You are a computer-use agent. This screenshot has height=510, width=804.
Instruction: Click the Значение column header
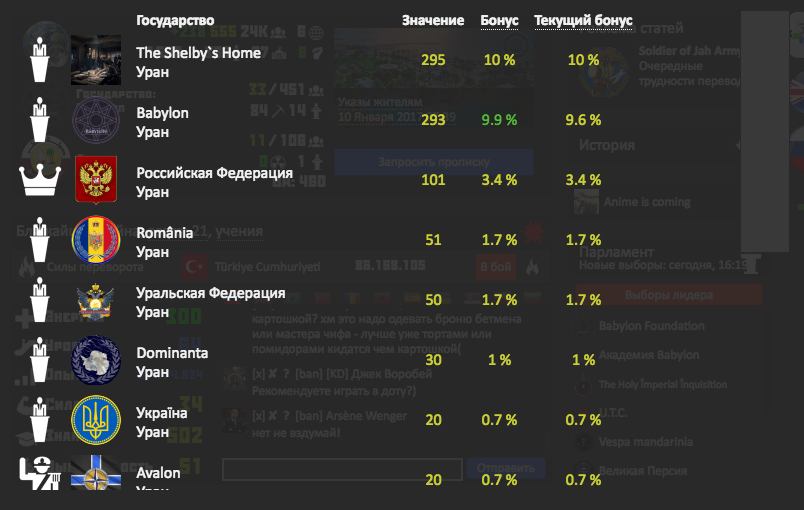[432, 20]
